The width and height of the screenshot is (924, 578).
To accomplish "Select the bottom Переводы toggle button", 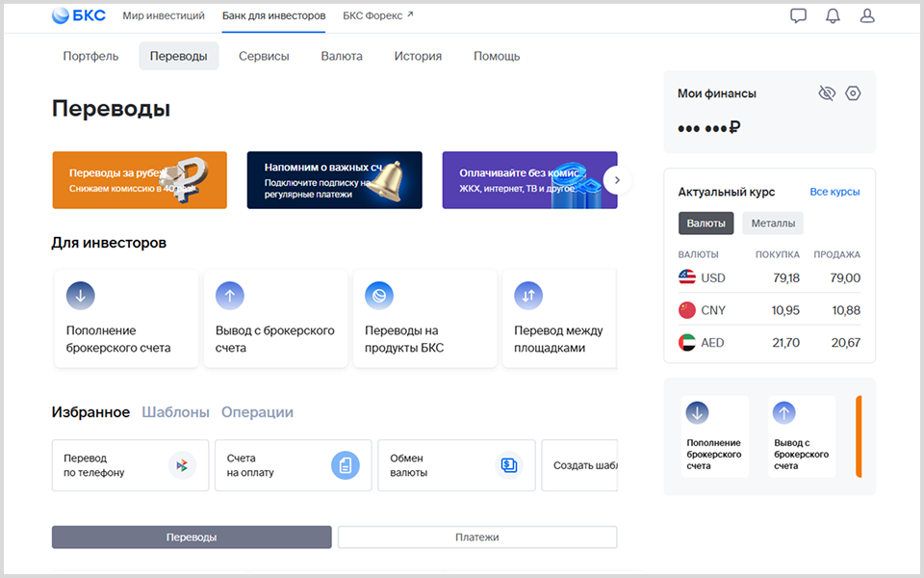I will pyautogui.click(x=192, y=538).
